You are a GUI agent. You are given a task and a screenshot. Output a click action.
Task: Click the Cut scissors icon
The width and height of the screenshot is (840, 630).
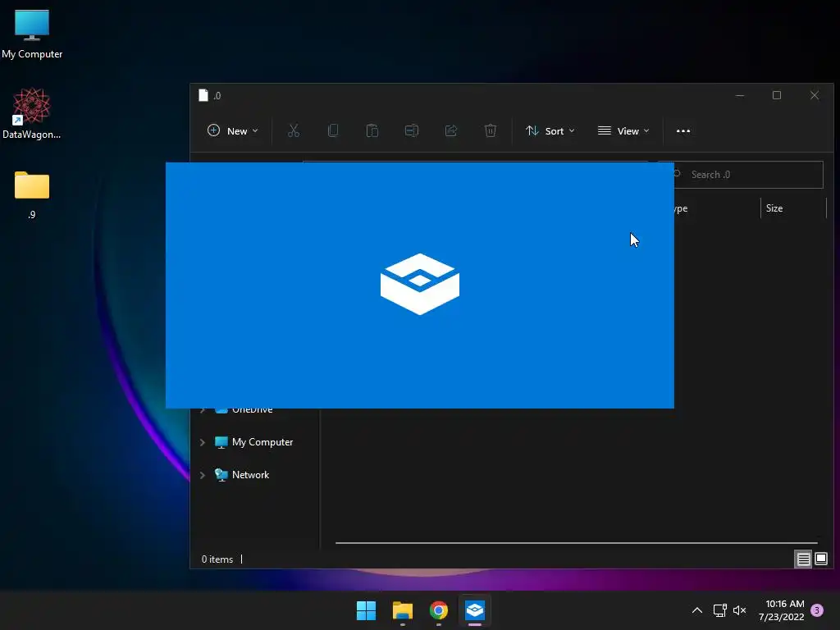click(x=294, y=130)
